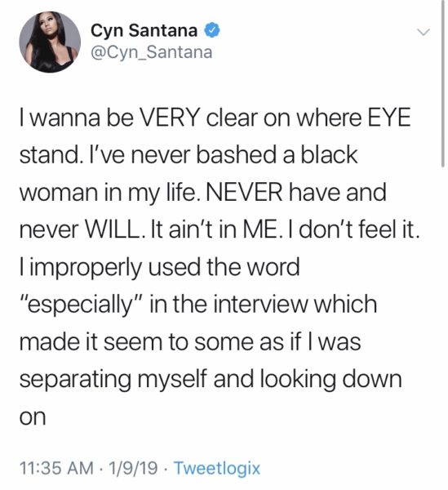Click the final word "on" of the tweet
This screenshot has width=448, height=490.
pos(33,417)
